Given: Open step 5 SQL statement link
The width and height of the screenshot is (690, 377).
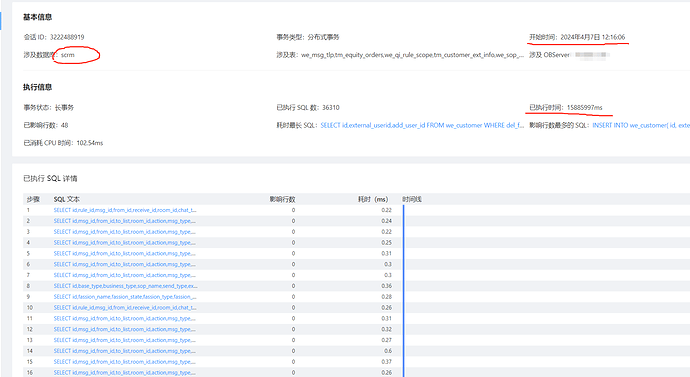Looking at the screenshot, I should pyautogui.click(x=125, y=253).
